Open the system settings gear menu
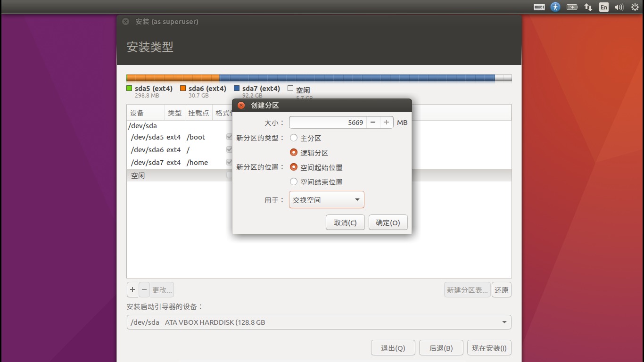The width and height of the screenshot is (644, 362). coord(635,7)
